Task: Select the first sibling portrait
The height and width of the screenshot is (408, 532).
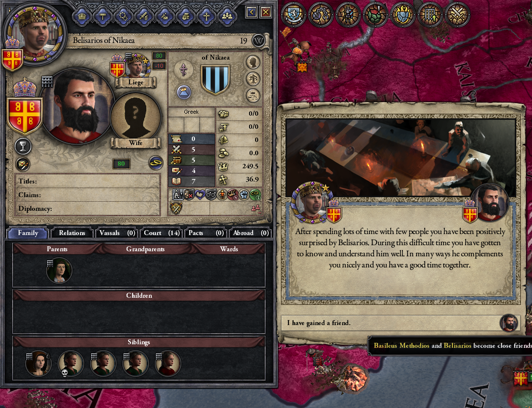Action: (38, 364)
